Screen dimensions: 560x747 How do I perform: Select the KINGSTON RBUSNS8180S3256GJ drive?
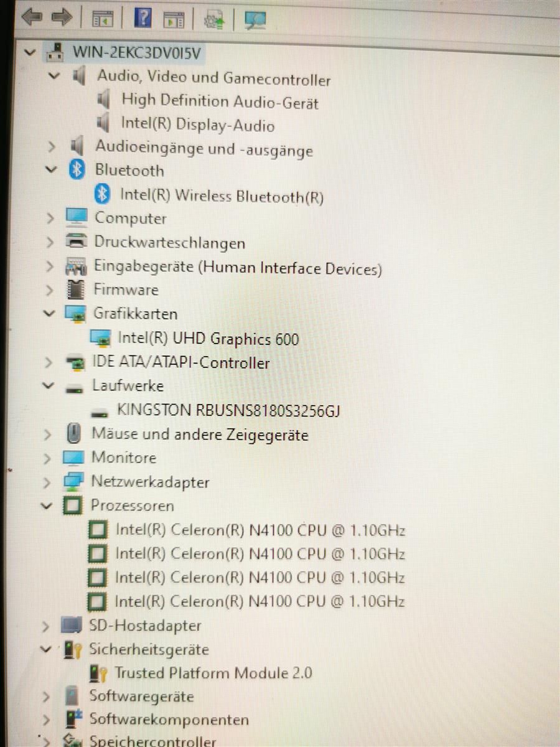[x=228, y=411]
